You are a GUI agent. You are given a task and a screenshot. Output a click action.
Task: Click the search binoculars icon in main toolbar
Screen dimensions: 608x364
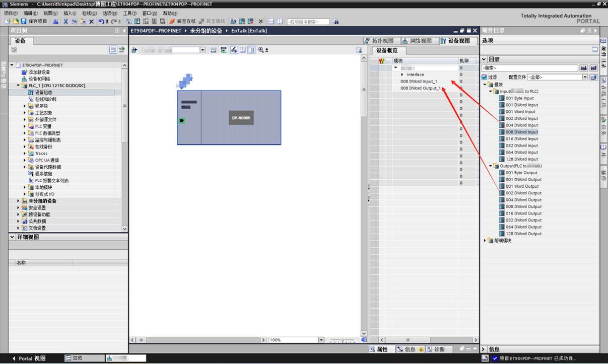tap(336, 22)
